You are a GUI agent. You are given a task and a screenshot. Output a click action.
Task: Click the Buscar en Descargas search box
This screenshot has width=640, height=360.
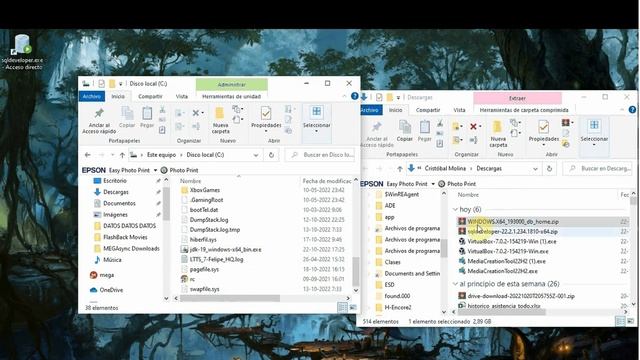[x=599, y=169]
